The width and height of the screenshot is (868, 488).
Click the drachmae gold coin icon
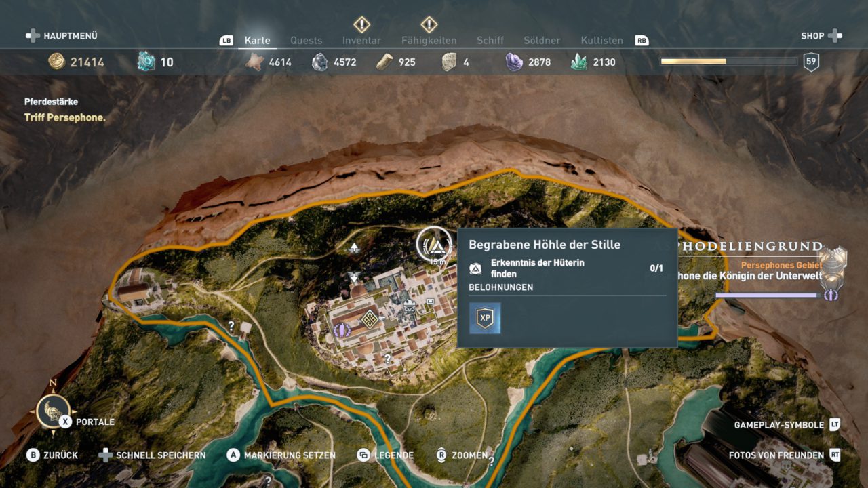[x=56, y=62]
